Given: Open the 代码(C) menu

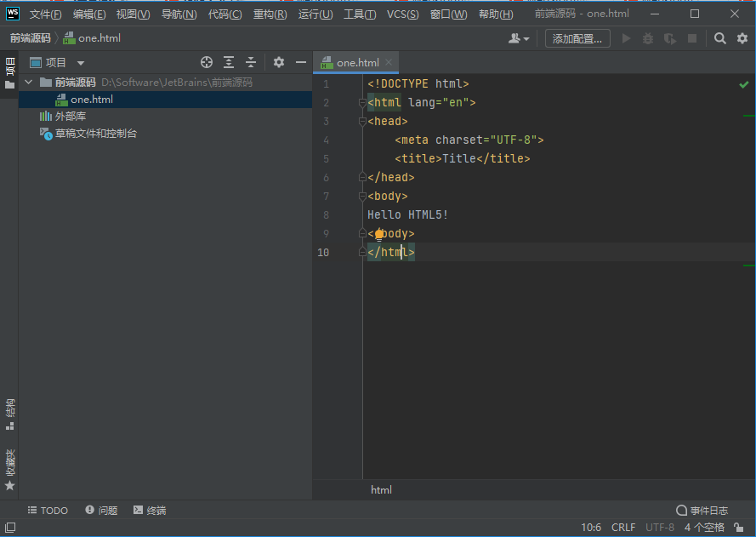Looking at the screenshot, I should (x=225, y=14).
